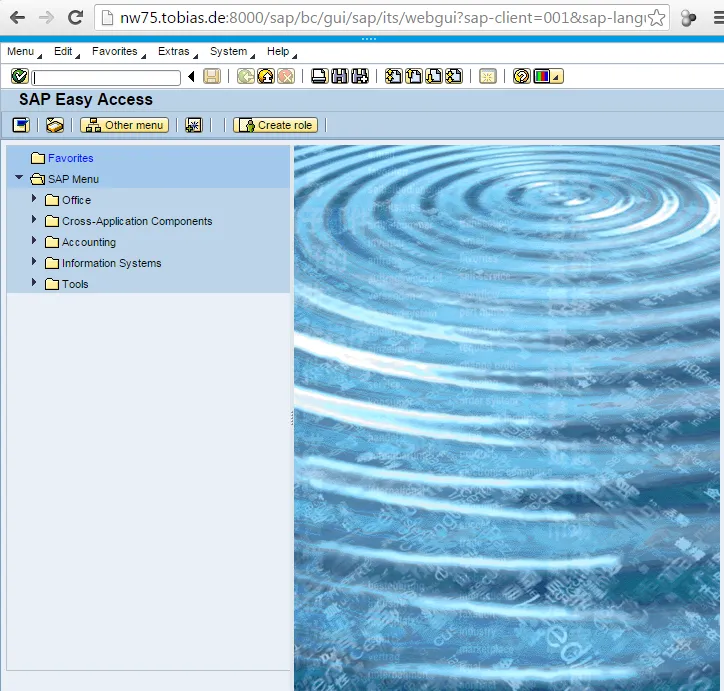Screen dimensions: 724x691
Task: Click the yellow Exit icon
Action: click(265, 77)
